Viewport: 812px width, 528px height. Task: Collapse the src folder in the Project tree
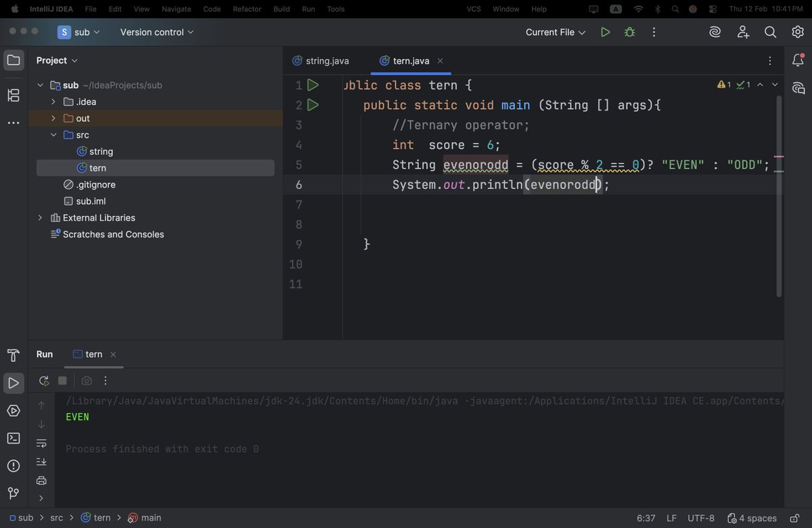[53, 135]
